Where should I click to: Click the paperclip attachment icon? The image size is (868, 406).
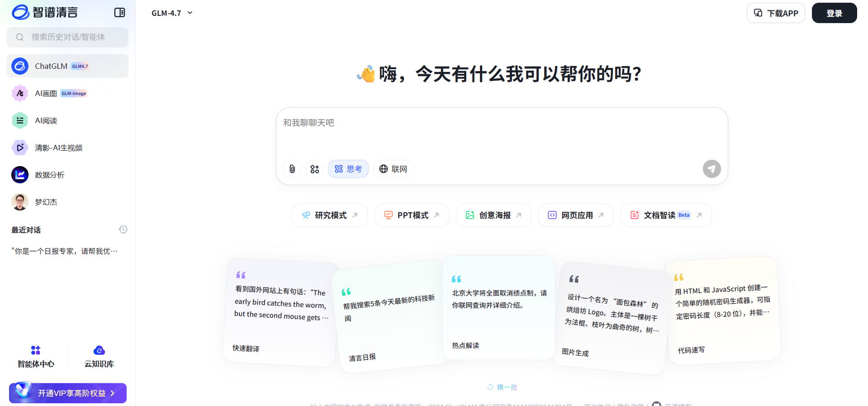coord(292,169)
